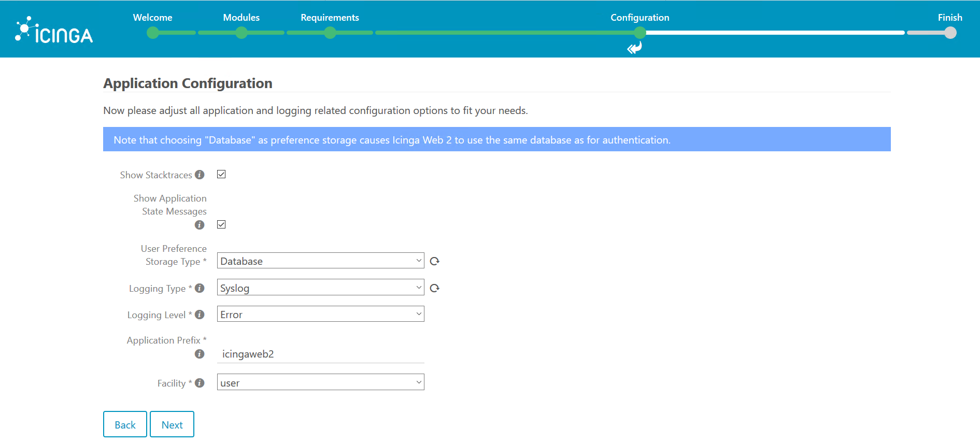Image resolution: width=980 pixels, height=442 pixels.
Task: Click the Requirements progress dot
Action: point(330,33)
